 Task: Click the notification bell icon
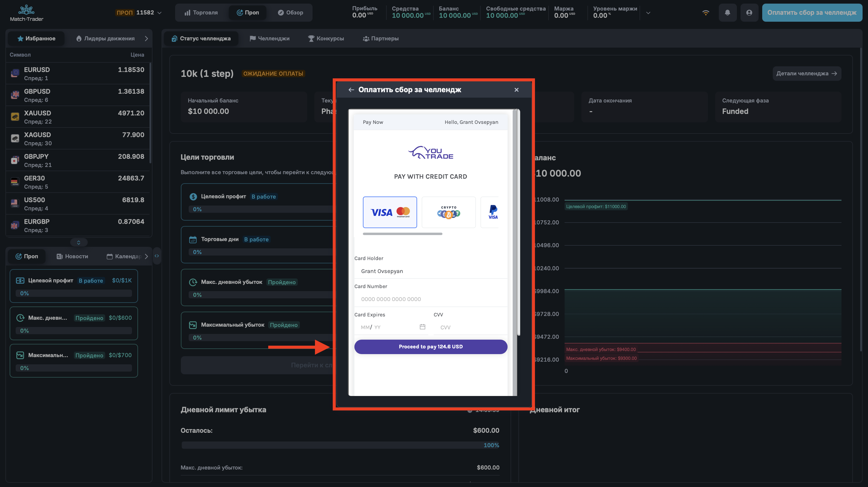[727, 13]
